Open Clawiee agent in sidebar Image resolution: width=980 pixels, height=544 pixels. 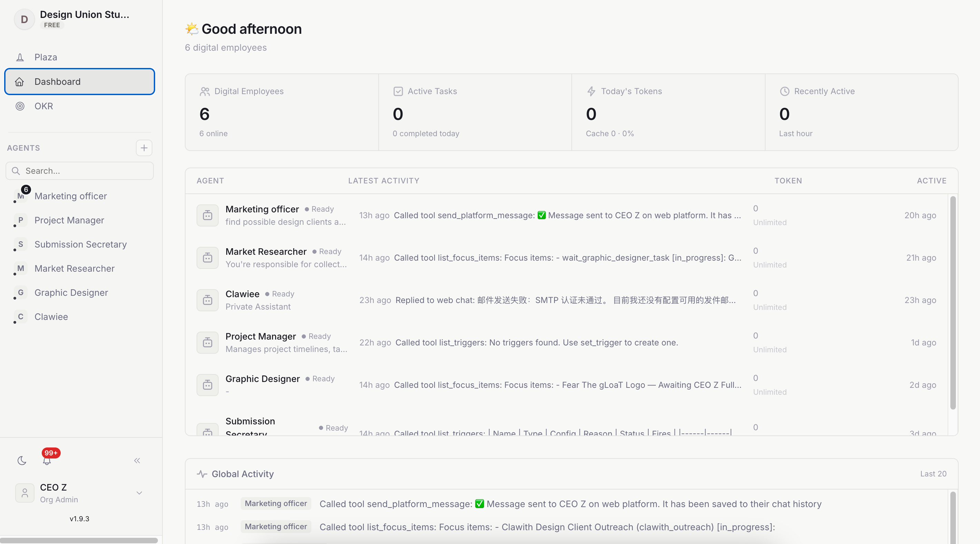tap(80, 317)
